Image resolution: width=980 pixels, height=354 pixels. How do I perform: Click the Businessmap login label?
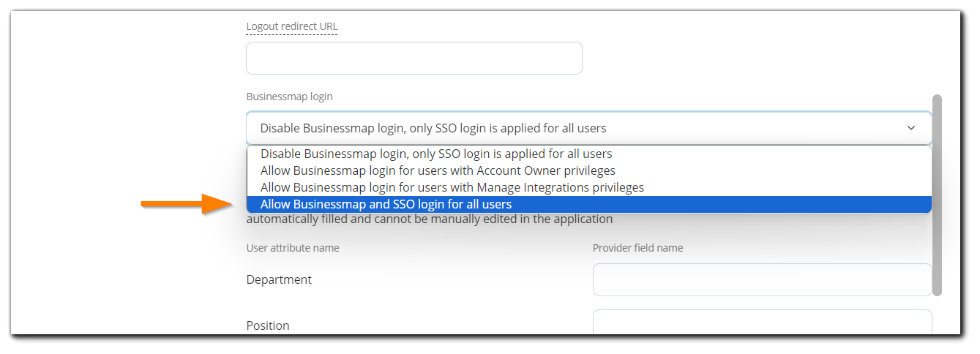click(289, 97)
